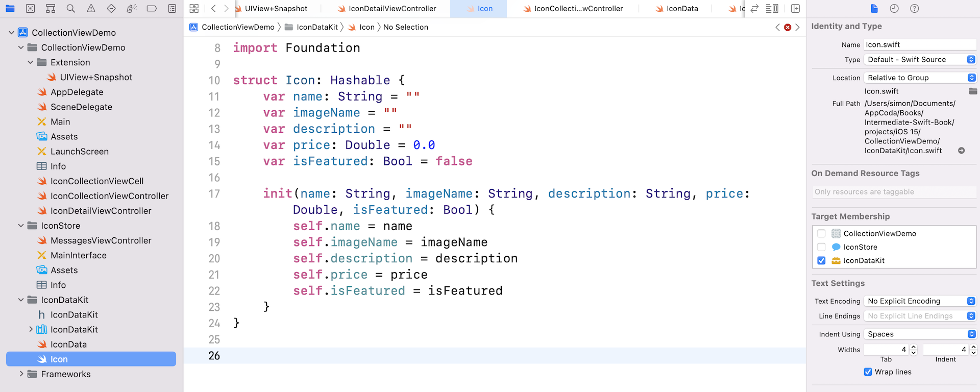Check the IconStore target membership box
The height and width of the screenshot is (392, 980).
coord(821,247)
